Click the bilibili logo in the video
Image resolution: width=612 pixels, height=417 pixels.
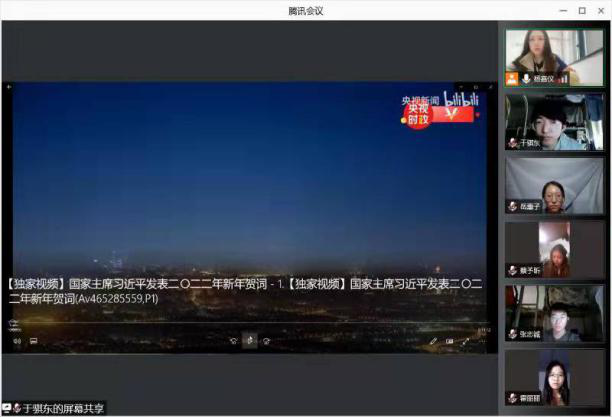(x=461, y=101)
